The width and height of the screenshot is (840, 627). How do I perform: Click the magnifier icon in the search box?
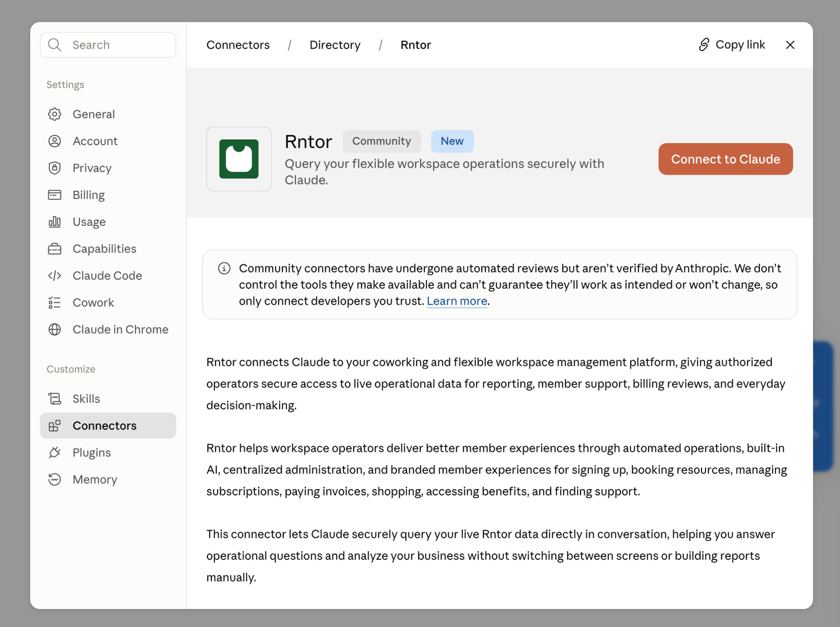point(55,45)
